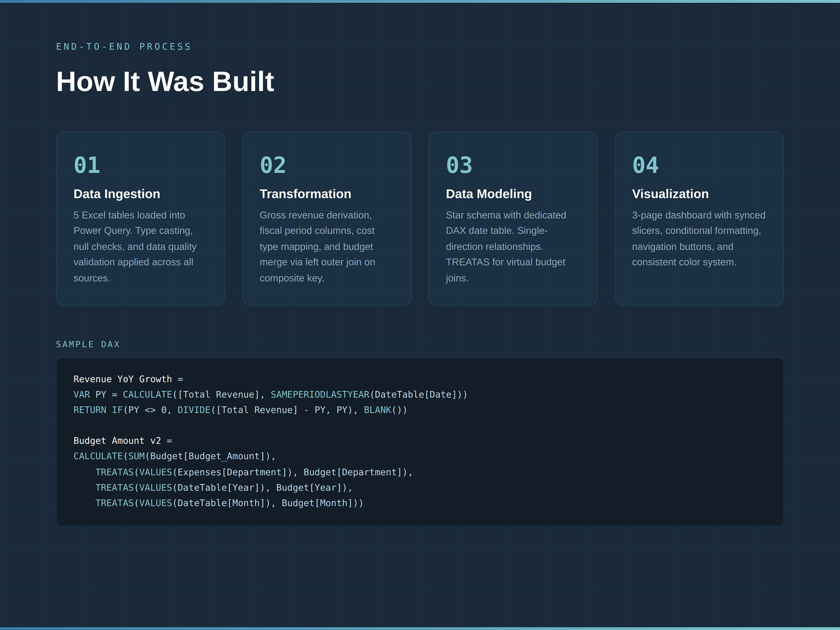Image resolution: width=840 pixels, height=630 pixels.
Task: Select the 01 step number
Action: [x=87, y=165]
